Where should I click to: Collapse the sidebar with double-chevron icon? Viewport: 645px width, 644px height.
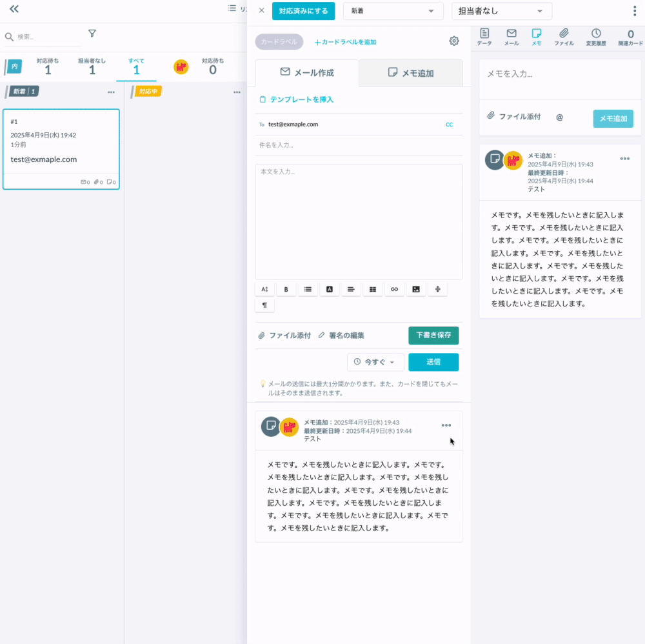(14, 8)
